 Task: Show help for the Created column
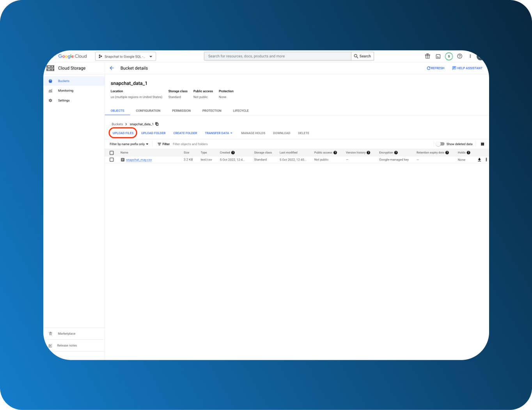coord(233,153)
